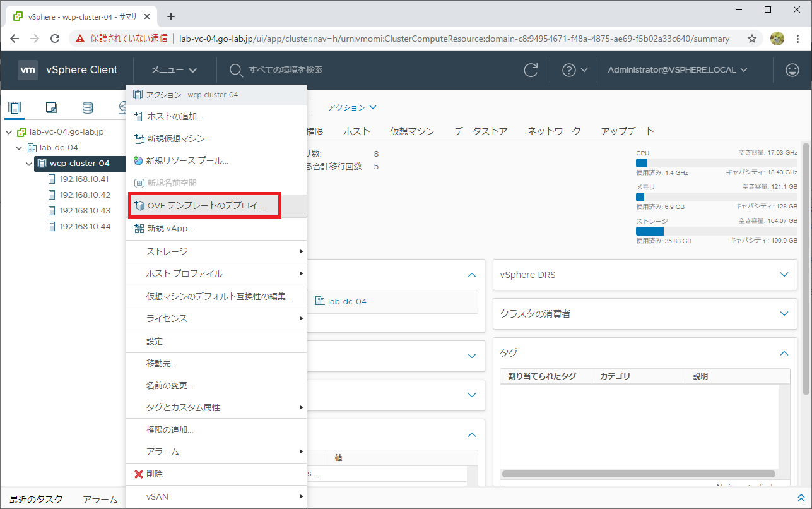Open the アラーム submenu in the context menu
Screen dimensions: 812x509
coord(216,452)
